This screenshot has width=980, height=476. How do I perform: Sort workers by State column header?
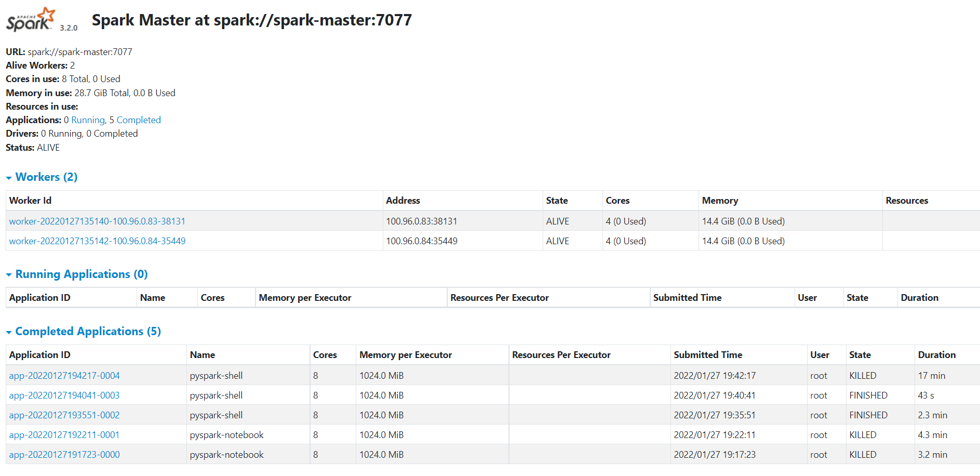point(557,201)
